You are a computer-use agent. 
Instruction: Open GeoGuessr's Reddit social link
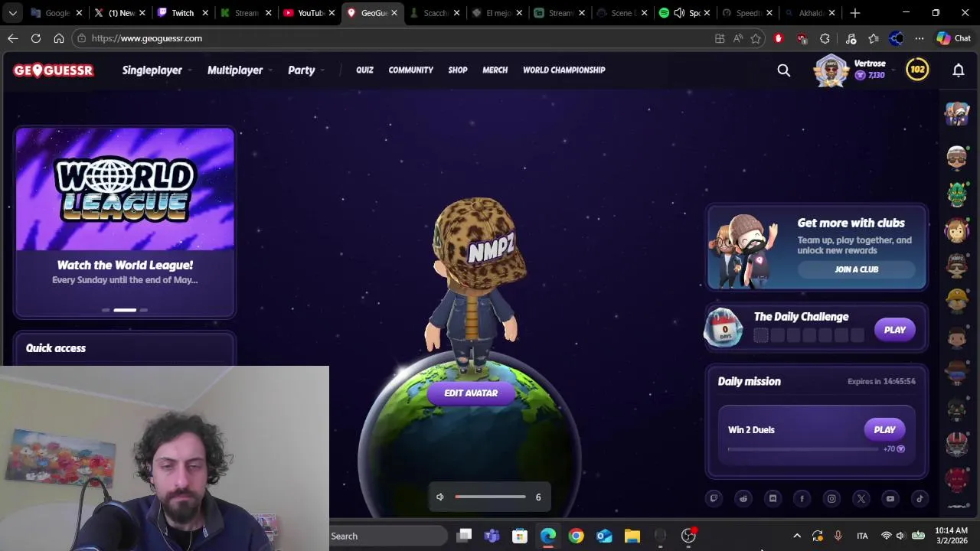tap(743, 498)
